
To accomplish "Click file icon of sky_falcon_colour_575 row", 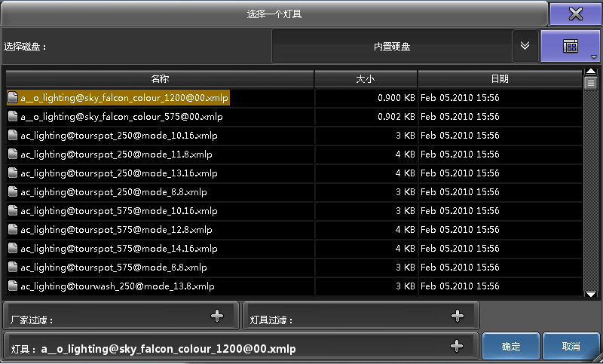I will [x=13, y=117].
